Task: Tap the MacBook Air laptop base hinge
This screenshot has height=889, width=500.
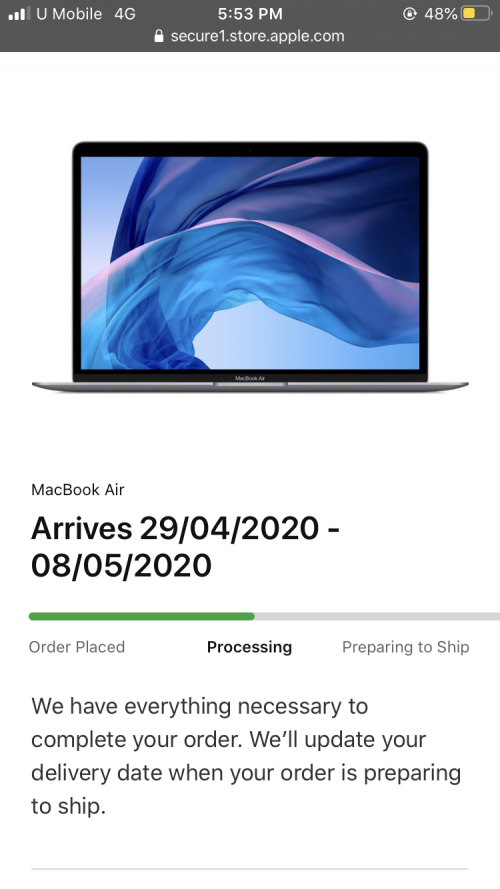Action: pos(250,386)
